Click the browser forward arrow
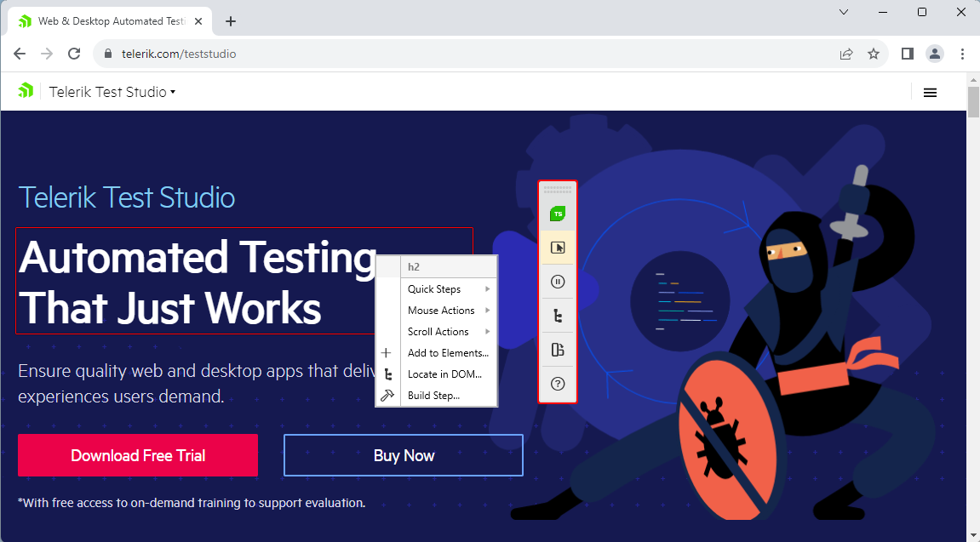 pos(47,54)
